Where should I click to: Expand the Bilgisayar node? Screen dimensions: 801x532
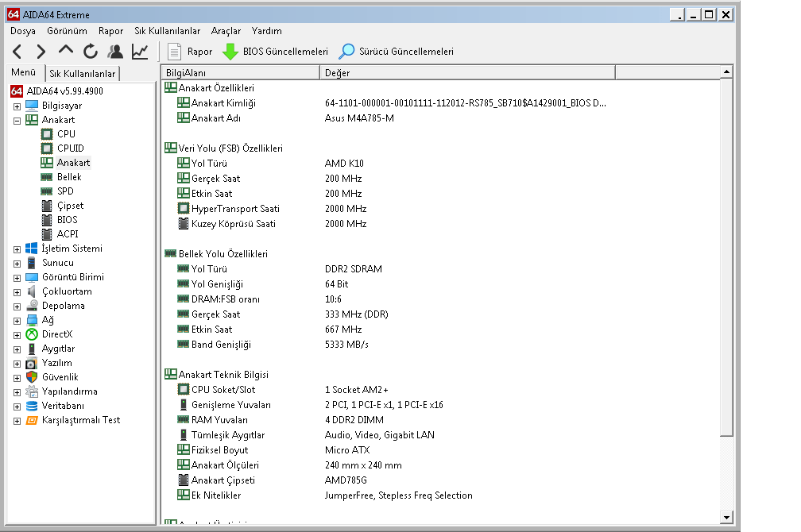click(17, 106)
